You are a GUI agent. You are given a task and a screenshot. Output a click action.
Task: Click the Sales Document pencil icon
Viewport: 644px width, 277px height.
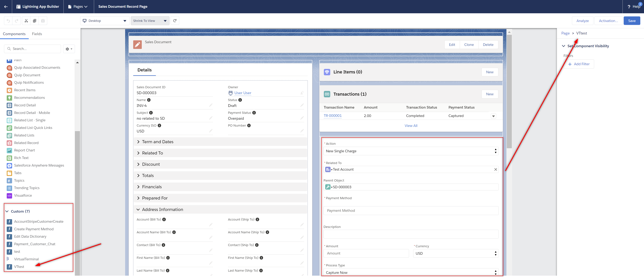click(x=137, y=45)
